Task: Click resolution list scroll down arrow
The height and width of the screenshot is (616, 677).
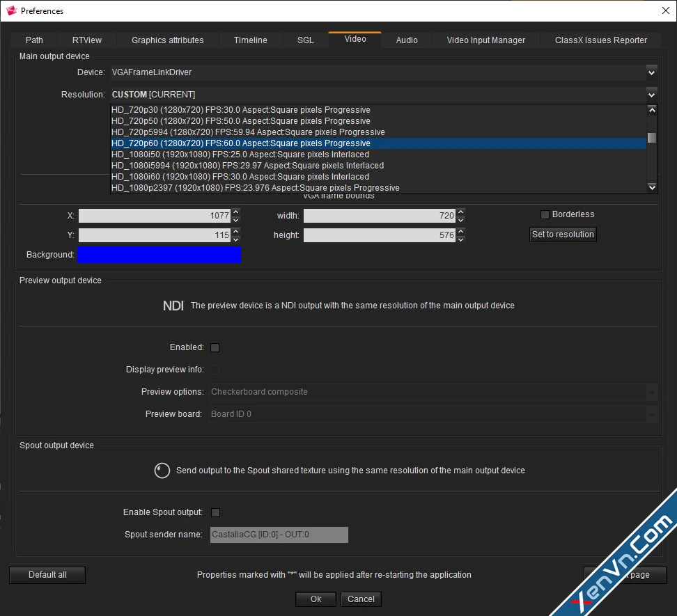Action: 652,187
